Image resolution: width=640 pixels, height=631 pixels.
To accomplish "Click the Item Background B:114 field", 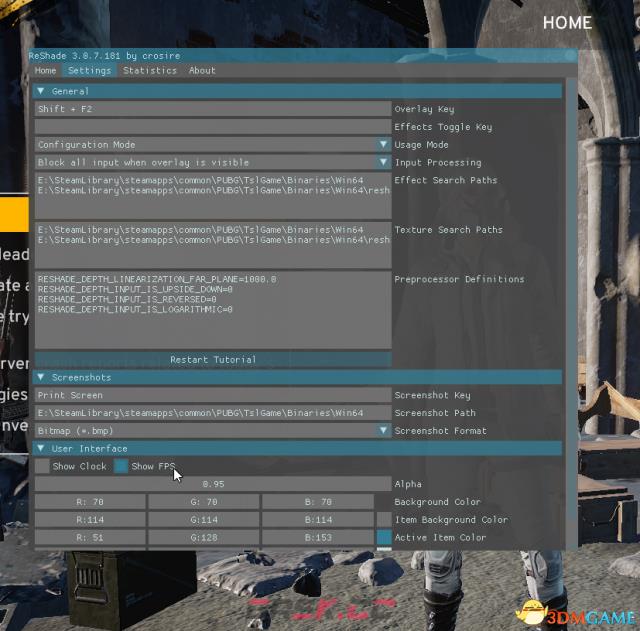I will coord(318,520).
